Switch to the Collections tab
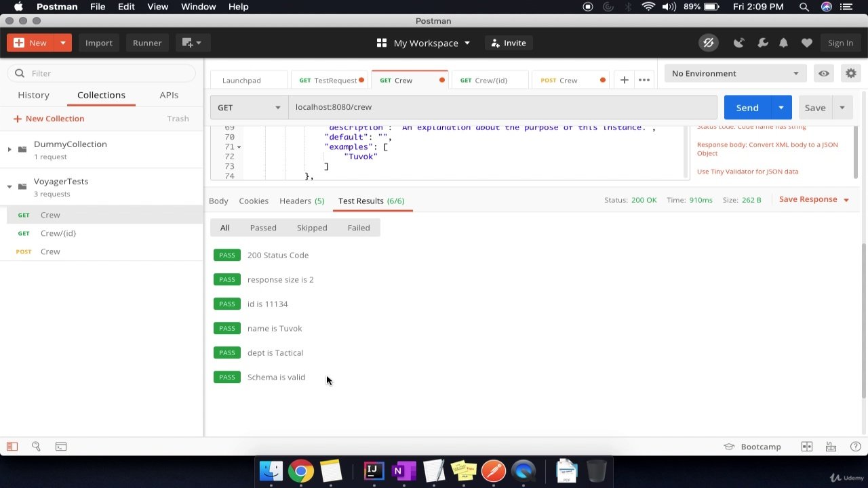The image size is (868, 488). click(x=101, y=95)
